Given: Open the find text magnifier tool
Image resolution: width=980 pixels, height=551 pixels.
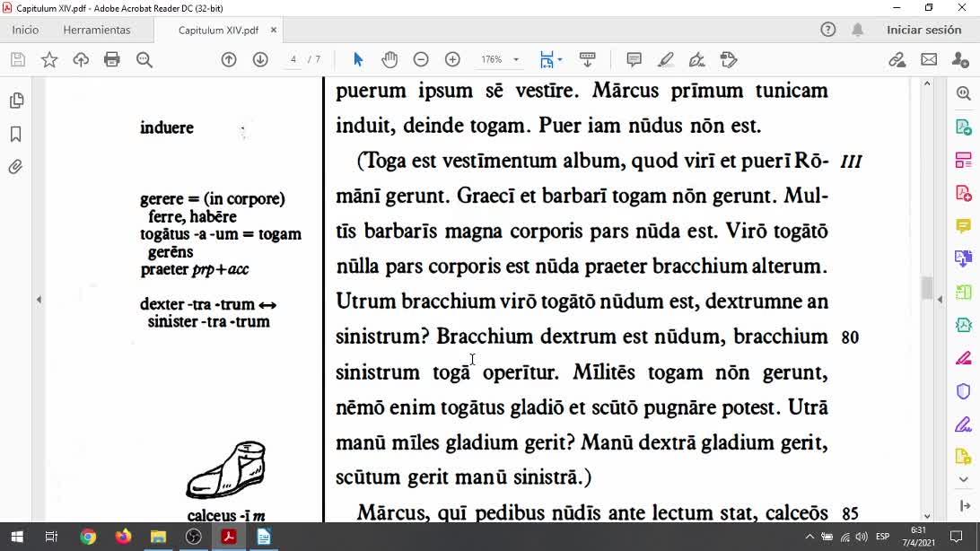Looking at the screenshot, I should (x=144, y=59).
